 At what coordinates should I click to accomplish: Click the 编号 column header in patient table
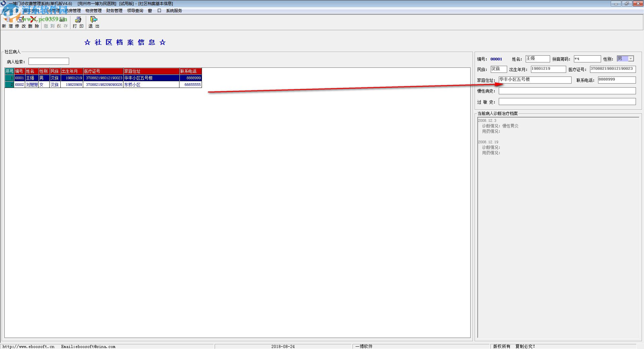pos(19,71)
